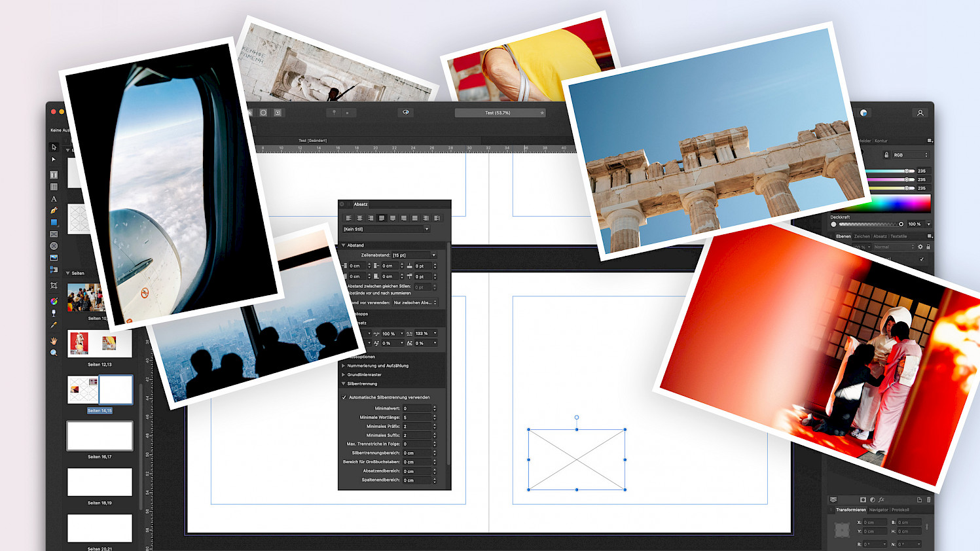The image size is (980, 551).
Task: Apply left paragraph alignment
Action: point(349,218)
